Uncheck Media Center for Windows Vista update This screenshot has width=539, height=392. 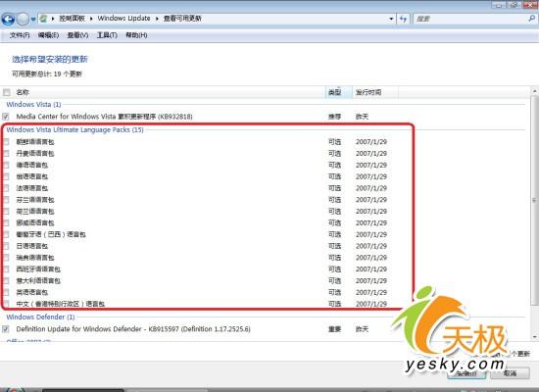coord(6,117)
